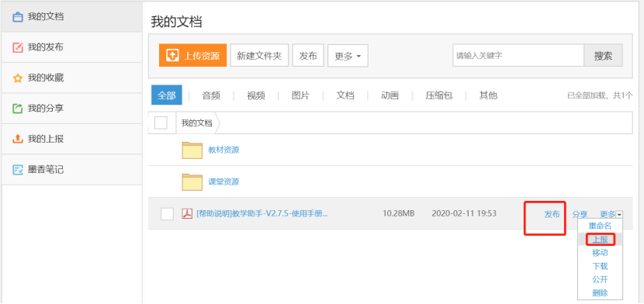Click the 课堂资源 folder icon
This screenshot has height=304, width=644.
tap(192, 182)
